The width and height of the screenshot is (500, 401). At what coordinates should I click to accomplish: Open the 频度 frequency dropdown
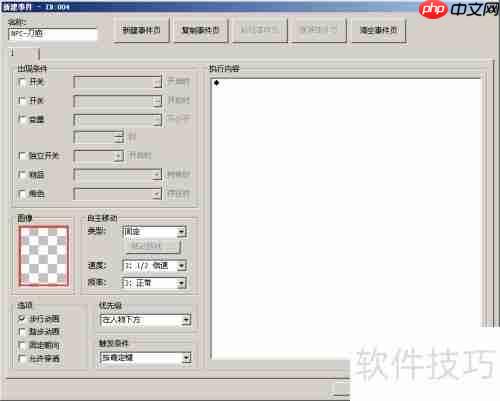[154, 283]
